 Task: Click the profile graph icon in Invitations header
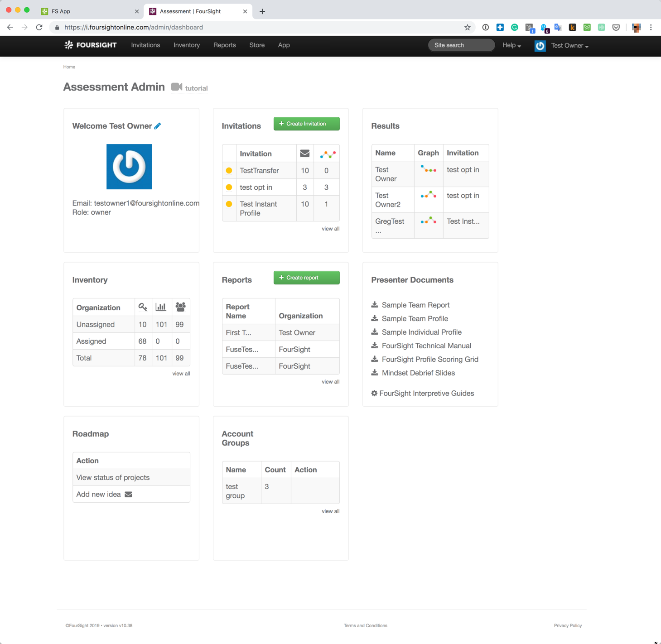[x=327, y=153]
